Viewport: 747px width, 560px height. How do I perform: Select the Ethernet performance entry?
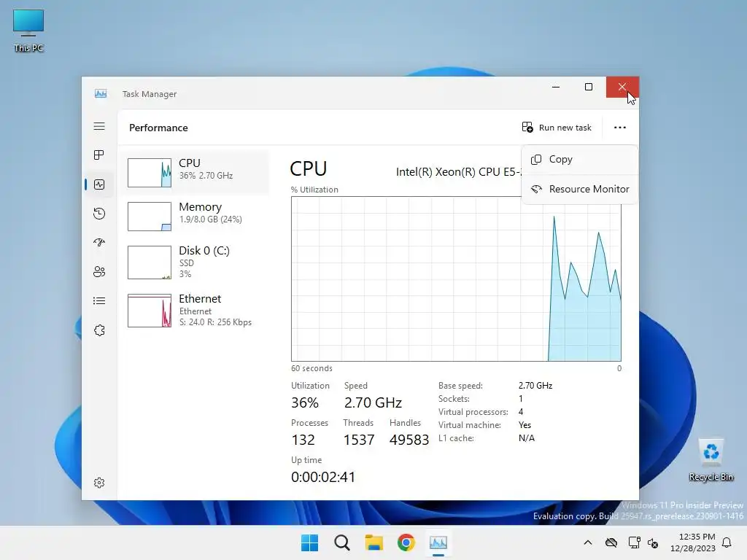(x=194, y=311)
